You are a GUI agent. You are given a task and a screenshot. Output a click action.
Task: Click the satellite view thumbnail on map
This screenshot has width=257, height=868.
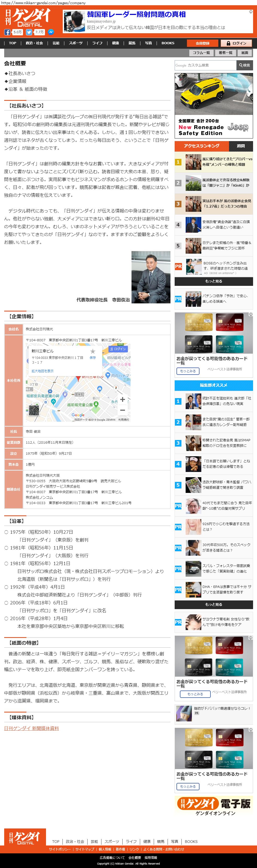34,410
